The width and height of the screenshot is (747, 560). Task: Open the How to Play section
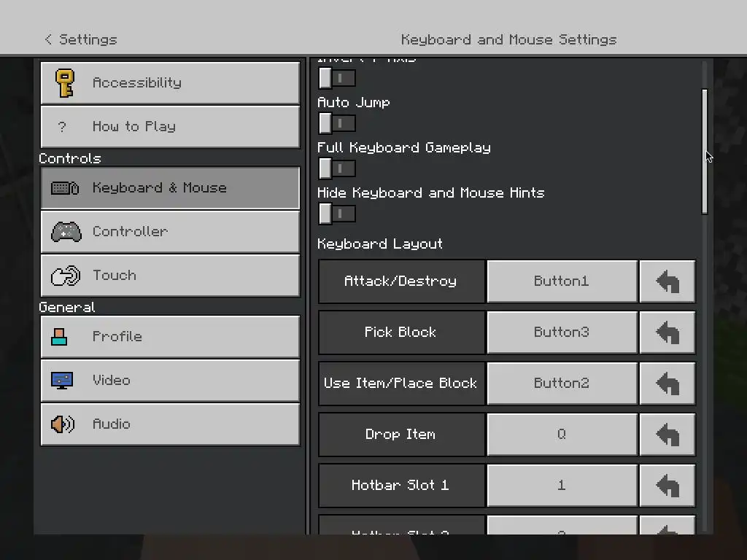tap(170, 127)
